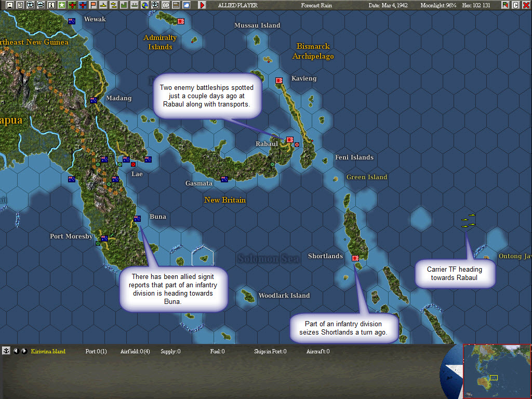This screenshot has width=532, height=399.
Task: Click the yellow 'Kiriwina Island' base name
Action: click(48, 351)
